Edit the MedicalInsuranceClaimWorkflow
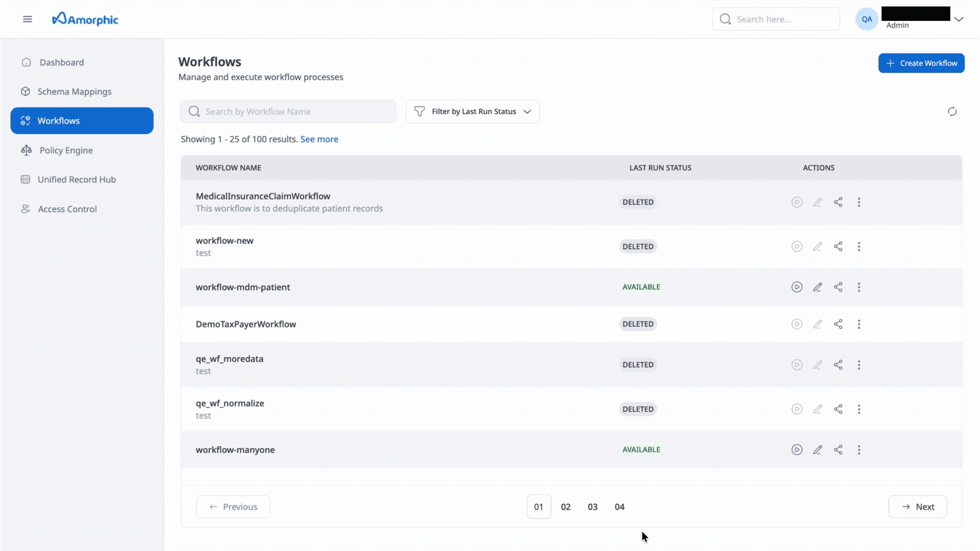This screenshot has height=551, width=980. point(818,202)
